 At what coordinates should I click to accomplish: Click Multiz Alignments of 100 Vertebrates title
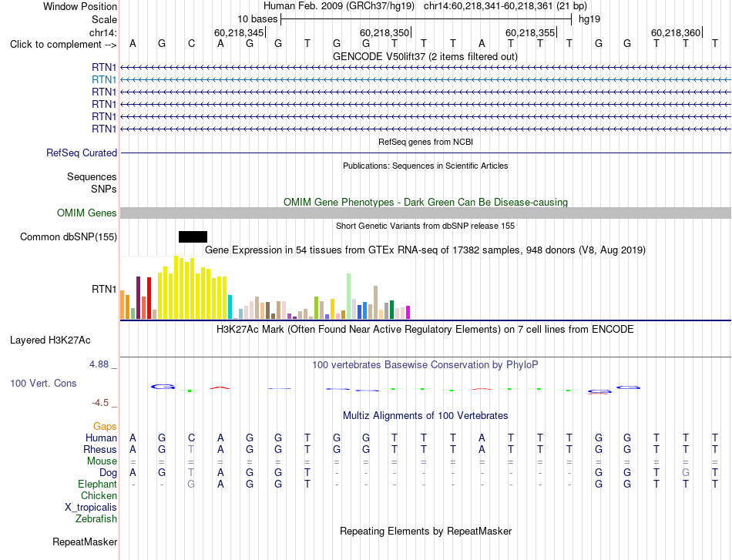pos(425,415)
